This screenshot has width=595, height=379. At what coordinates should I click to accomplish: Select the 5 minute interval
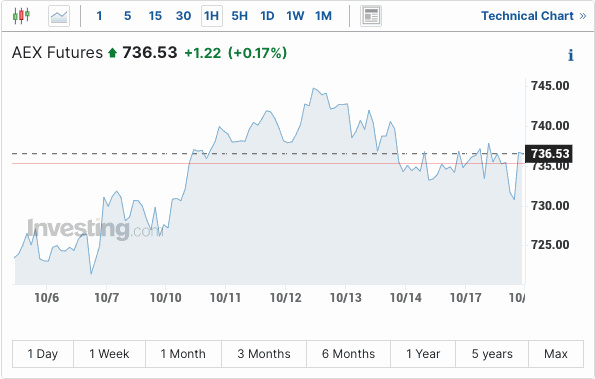[x=128, y=16]
